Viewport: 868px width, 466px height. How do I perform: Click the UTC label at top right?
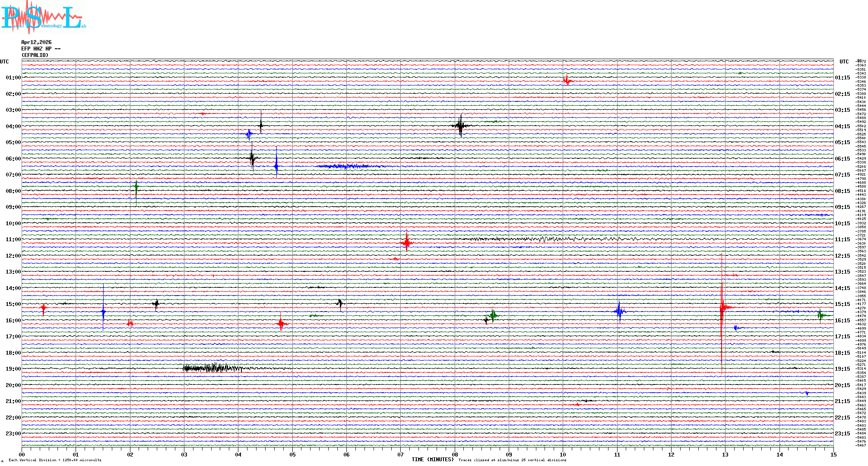pyautogui.click(x=844, y=62)
